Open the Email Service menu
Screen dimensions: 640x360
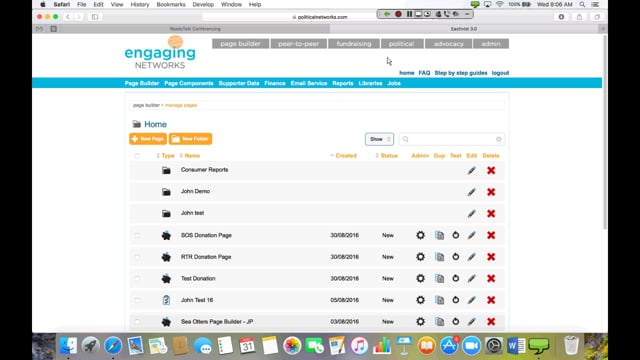pos(309,83)
